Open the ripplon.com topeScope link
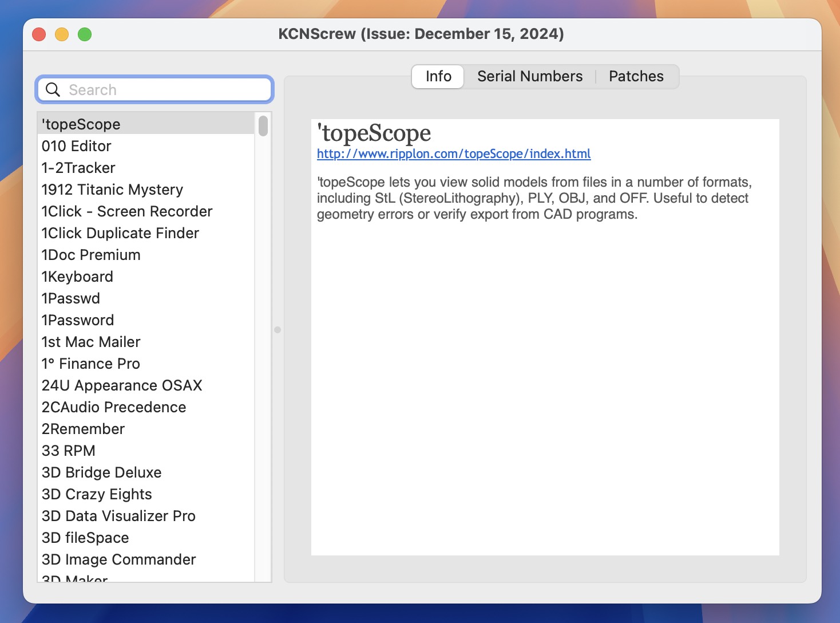840x623 pixels. [x=454, y=154]
